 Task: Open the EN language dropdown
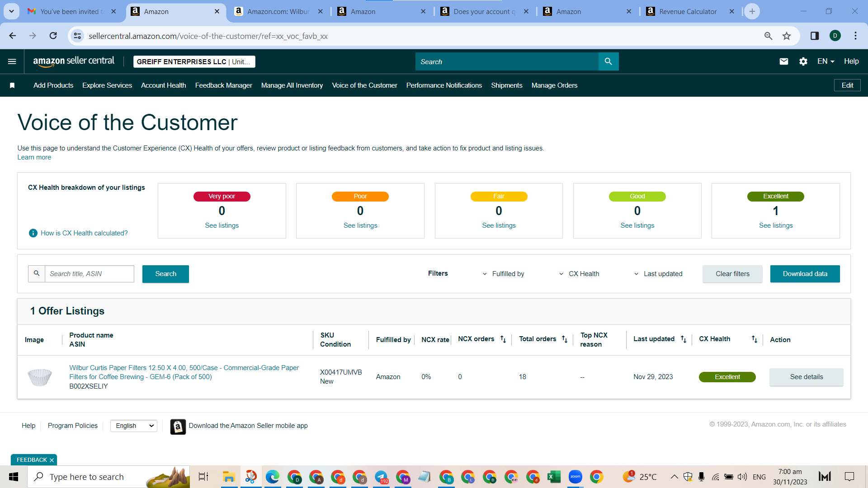[826, 61]
